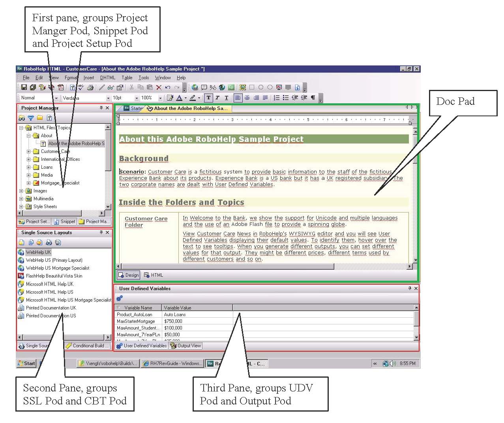The height and width of the screenshot is (423, 504).
Task: Switch to the Output View tab
Action: coord(185,346)
